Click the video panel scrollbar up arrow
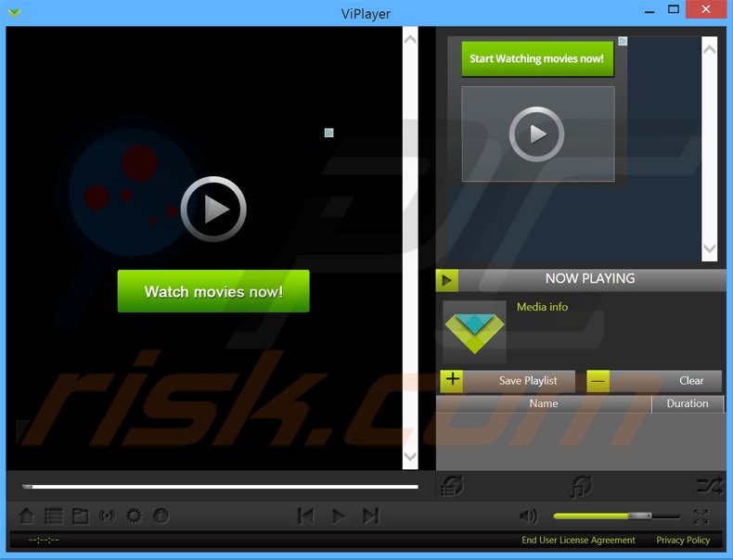 [410, 39]
